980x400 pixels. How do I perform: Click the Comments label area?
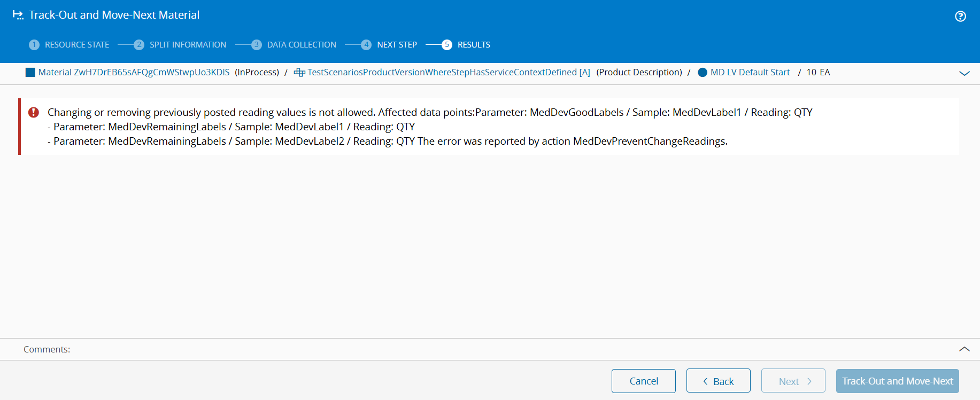click(x=47, y=349)
